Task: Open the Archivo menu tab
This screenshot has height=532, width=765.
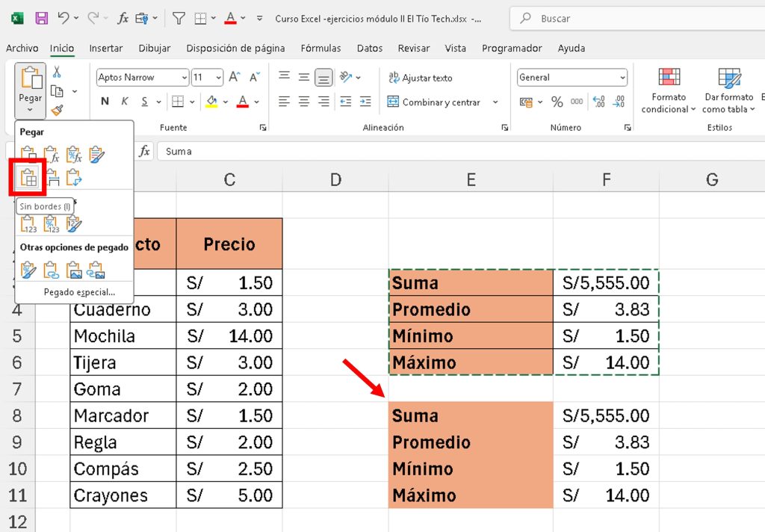Action: (x=22, y=48)
